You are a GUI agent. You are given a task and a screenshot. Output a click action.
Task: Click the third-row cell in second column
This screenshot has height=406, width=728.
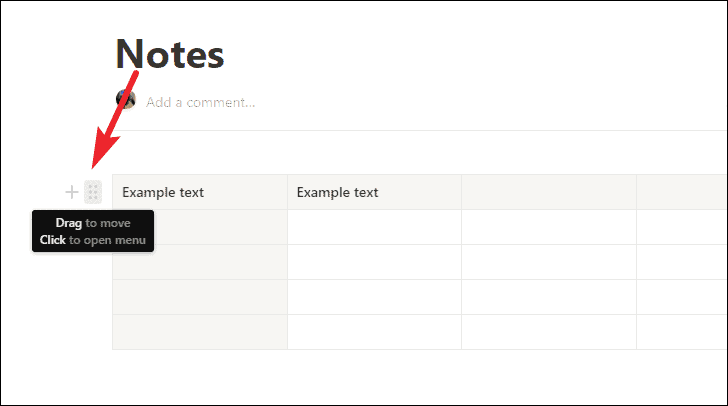point(374,262)
